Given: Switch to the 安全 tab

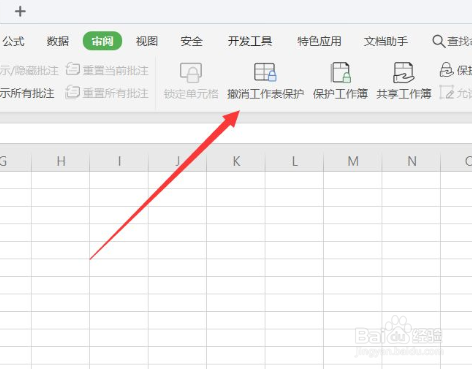Looking at the screenshot, I should pos(192,41).
